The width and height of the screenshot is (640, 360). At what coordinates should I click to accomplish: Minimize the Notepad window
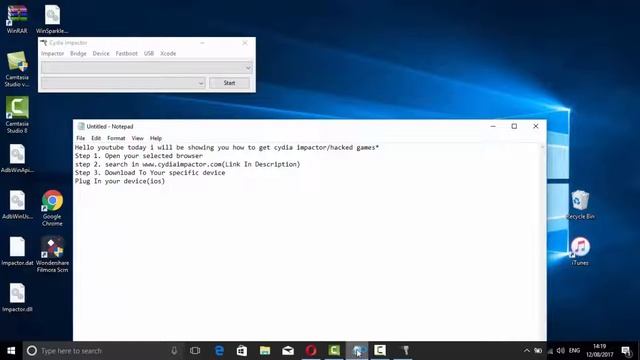tap(493, 127)
